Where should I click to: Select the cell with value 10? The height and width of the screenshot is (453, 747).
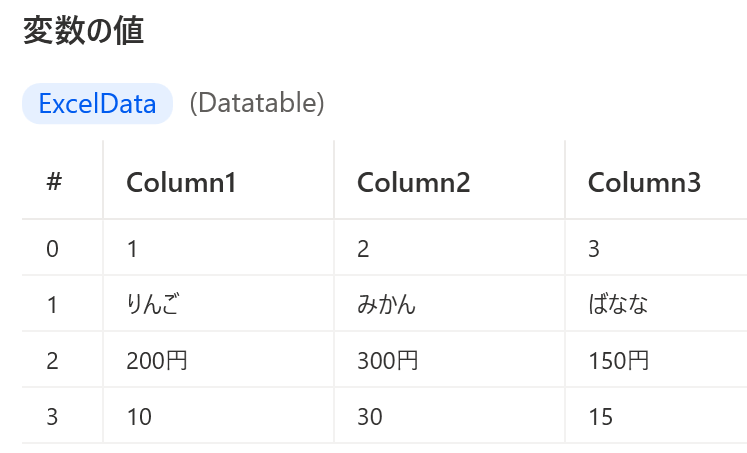[219, 416]
